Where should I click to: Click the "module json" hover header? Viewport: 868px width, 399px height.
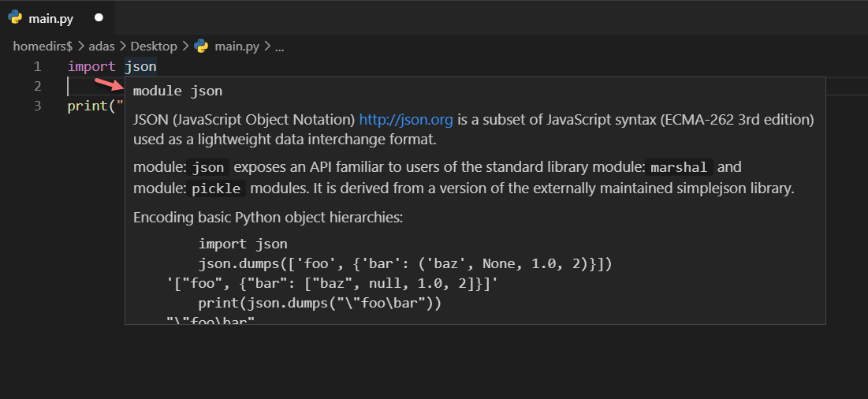[x=177, y=91]
